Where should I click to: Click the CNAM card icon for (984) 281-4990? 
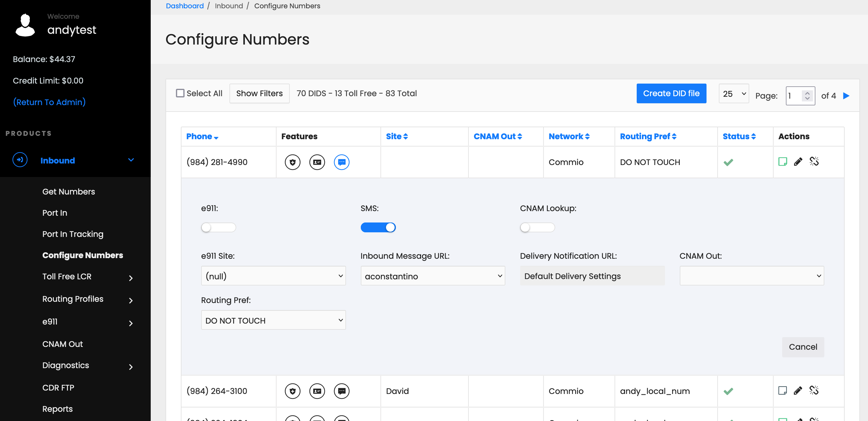317,162
